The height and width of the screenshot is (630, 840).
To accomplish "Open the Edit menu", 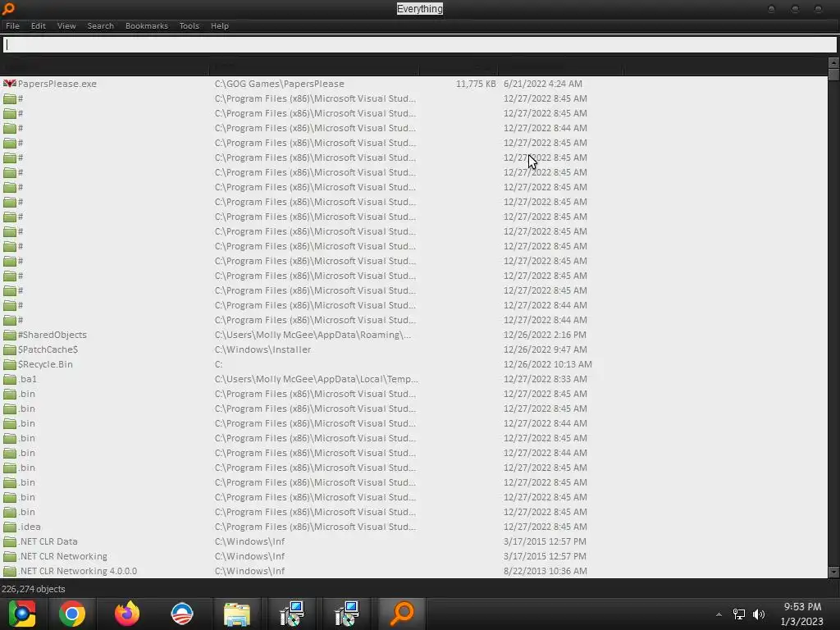I will click(38, 25).
